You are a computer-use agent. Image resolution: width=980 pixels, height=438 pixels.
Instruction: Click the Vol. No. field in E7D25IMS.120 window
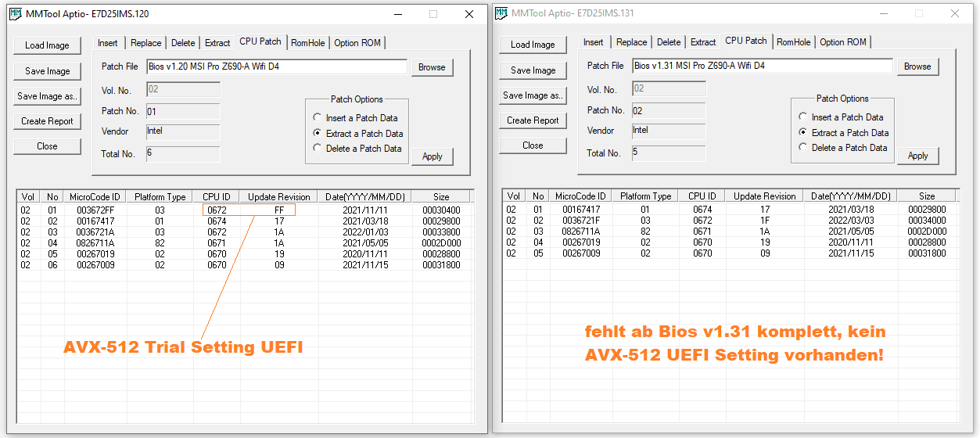point(183,91)
